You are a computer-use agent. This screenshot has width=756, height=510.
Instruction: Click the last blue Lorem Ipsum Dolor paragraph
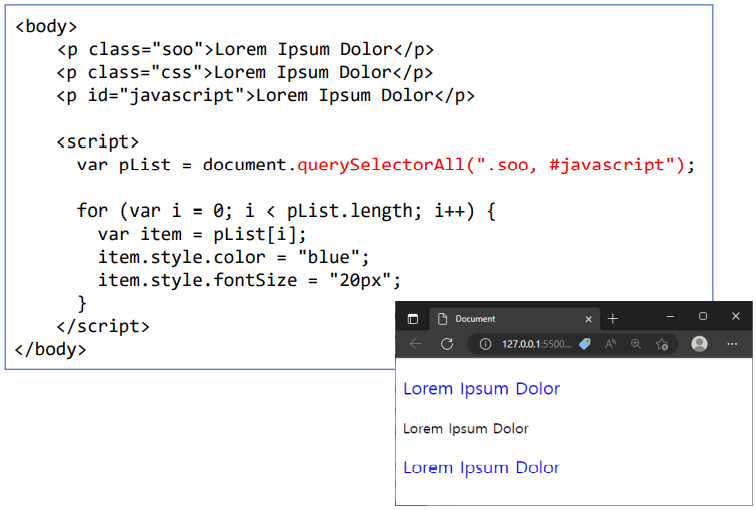point(481,468)
